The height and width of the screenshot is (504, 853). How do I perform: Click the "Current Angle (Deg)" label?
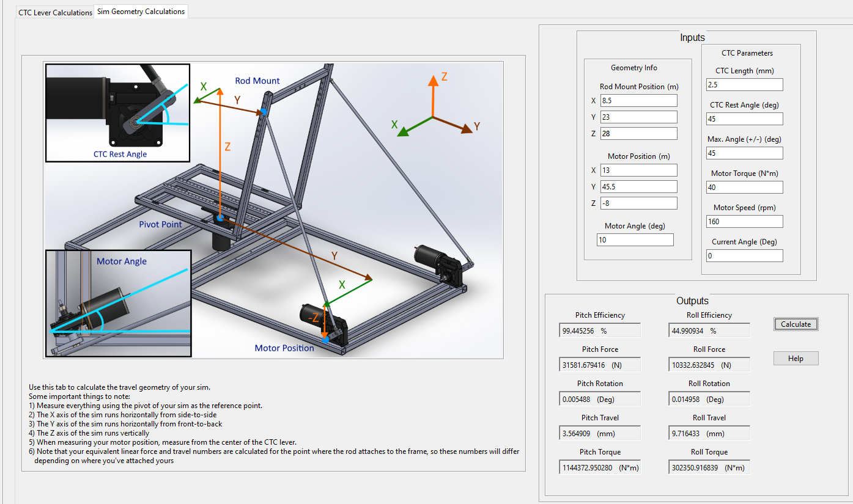[744, 242]
